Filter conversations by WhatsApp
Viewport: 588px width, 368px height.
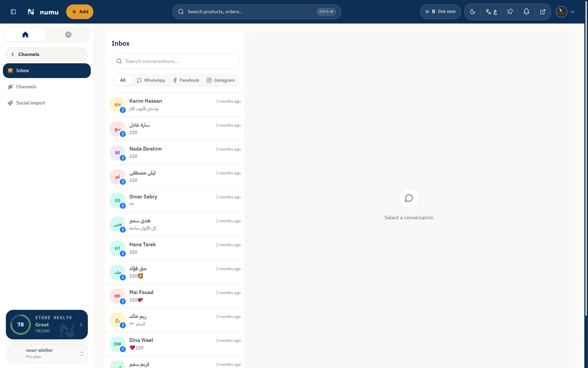(151, 80)
